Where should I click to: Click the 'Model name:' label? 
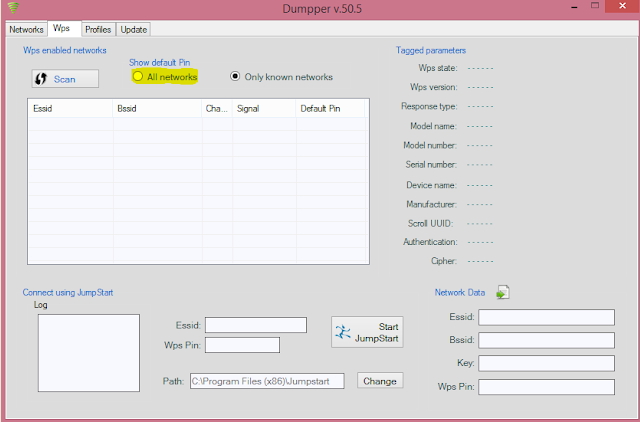pyautogui.click(x=433, y=126)
